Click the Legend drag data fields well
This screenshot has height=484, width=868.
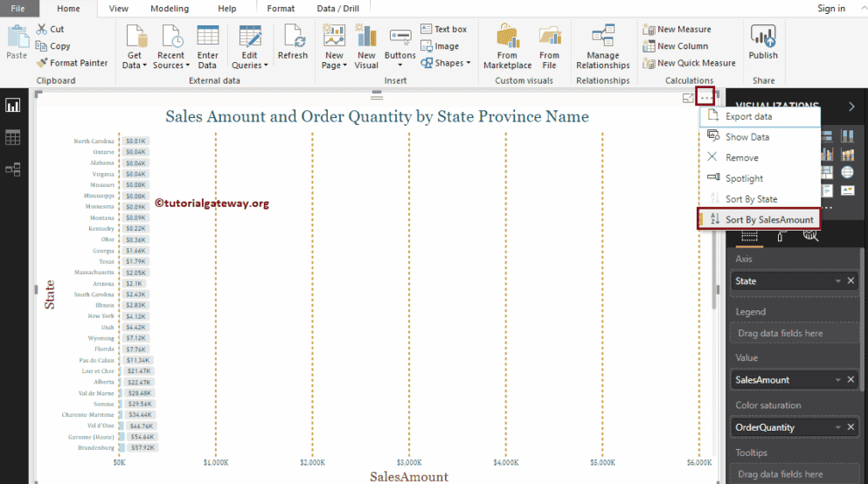coord(795,333)
